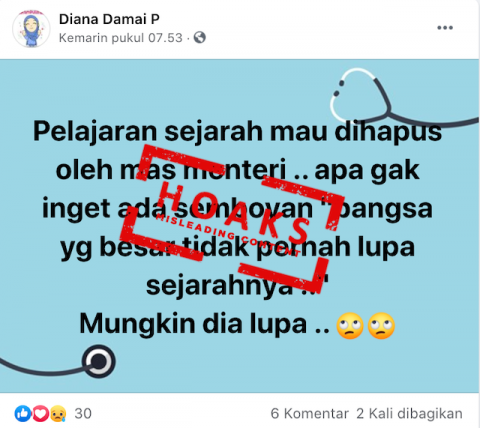Screen dimensions: 480x428
Task: Click the Pelajaran sejarah mau dihapus text
Action: coord(237,131)
